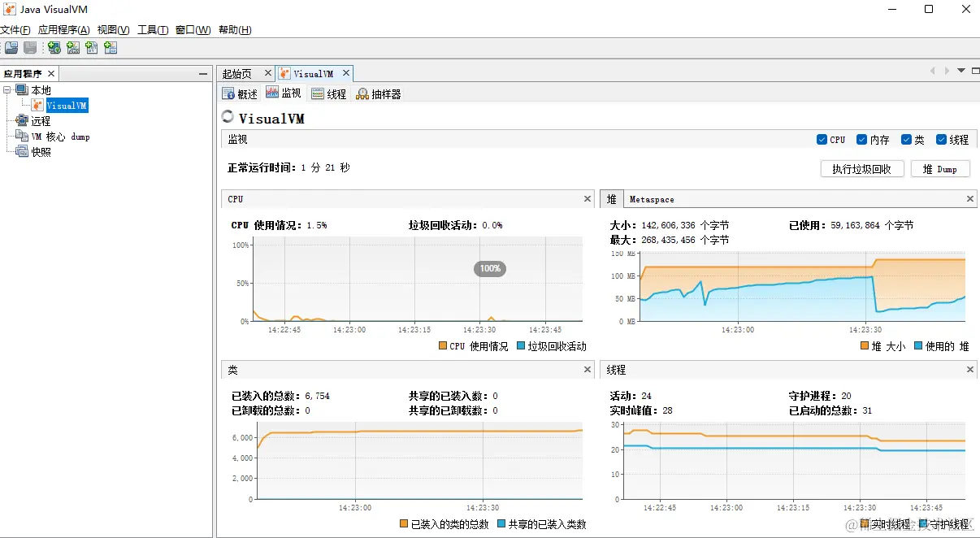Click the 使用的 堆 legend item

[942, 346]
